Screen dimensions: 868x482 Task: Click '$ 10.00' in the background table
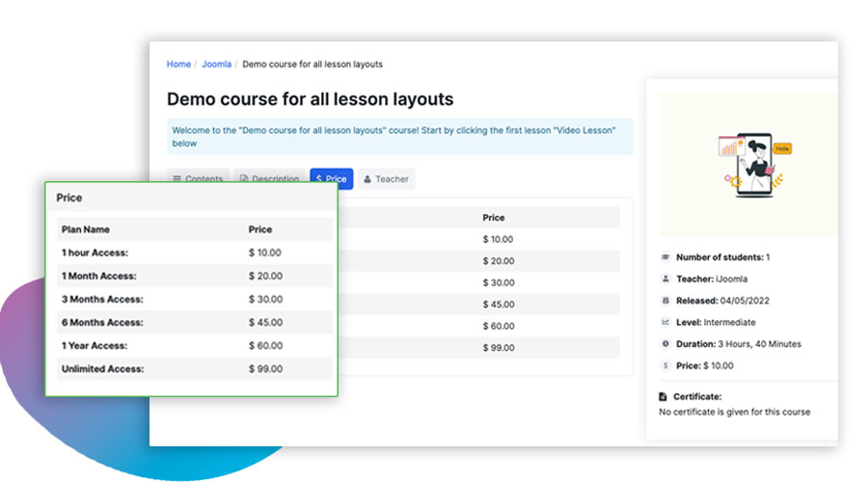[498, 239]
